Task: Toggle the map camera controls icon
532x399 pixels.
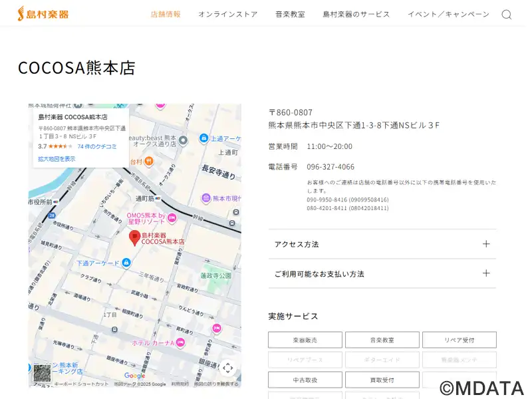Action: click(227, 368)
